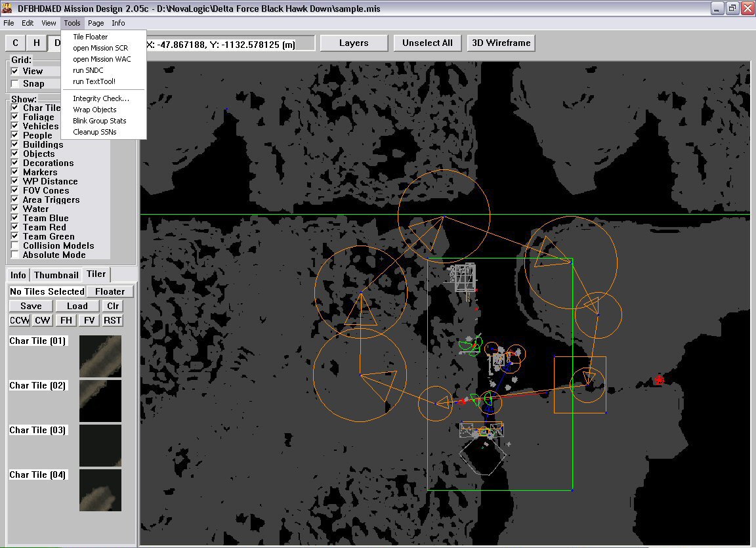Toggle the Area Triggers checkbox
This screenshot has width=756, height=548.
pos(15,199)
